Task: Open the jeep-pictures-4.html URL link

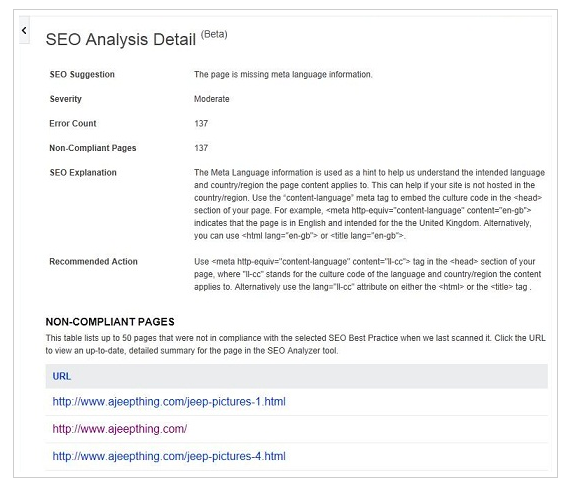Action: coord(169,456)
